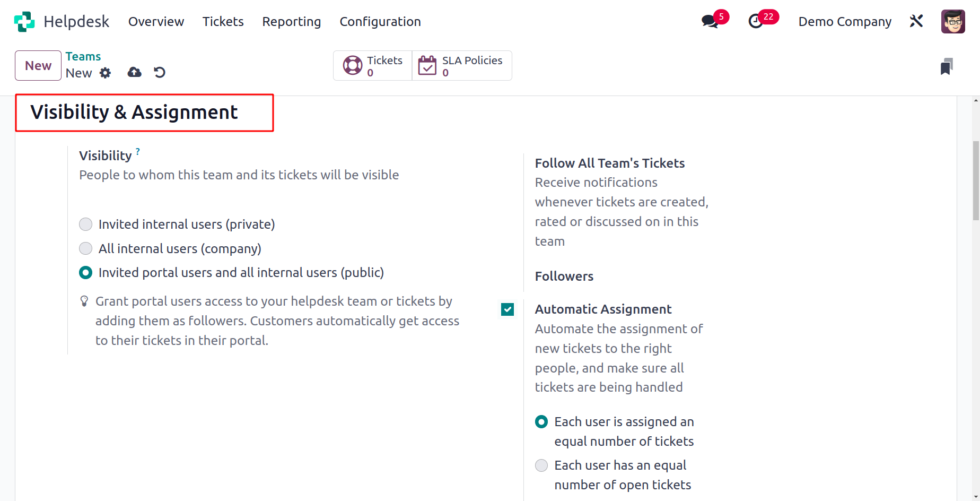Viewport: 980px width, 501px height.
Task: Select Each user has equal open tickets
Action: [541, 465]
